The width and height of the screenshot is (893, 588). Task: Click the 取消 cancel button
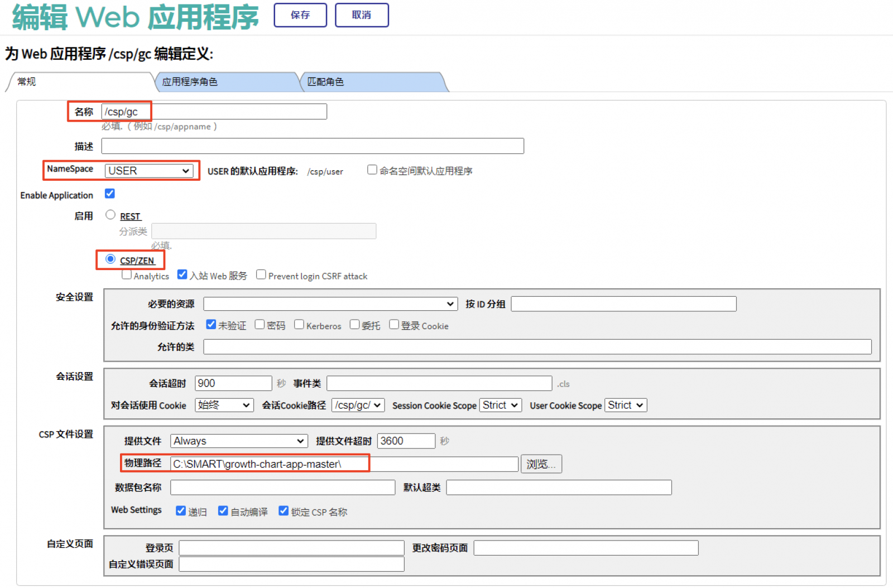pos(361,15)
